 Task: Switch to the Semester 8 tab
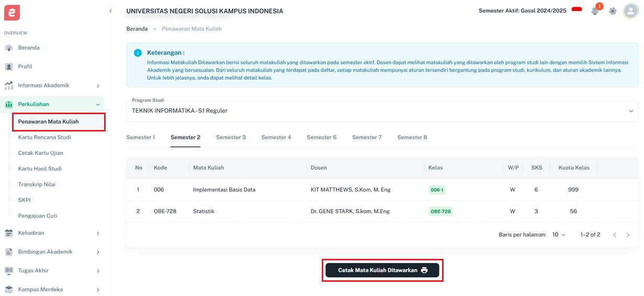pos(412,137)
